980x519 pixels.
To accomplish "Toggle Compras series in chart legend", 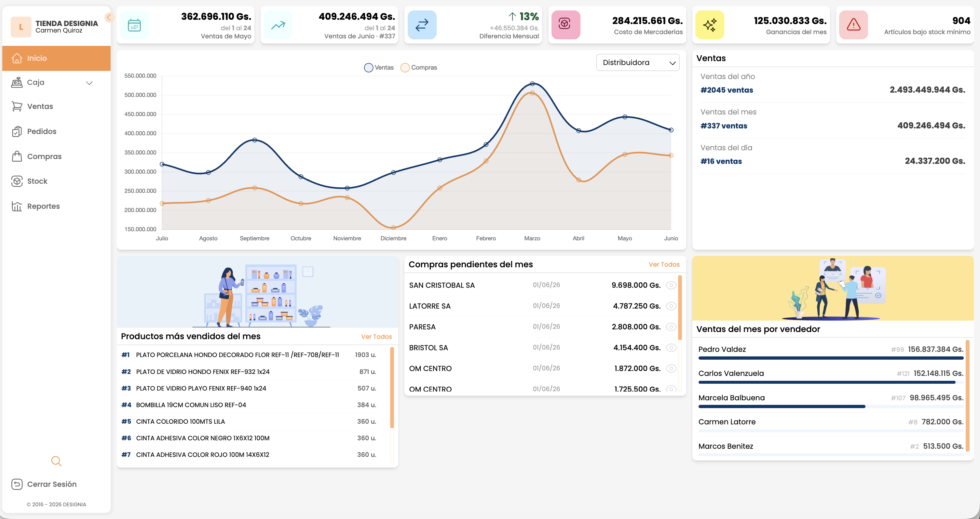I will (x=419, y=68).
